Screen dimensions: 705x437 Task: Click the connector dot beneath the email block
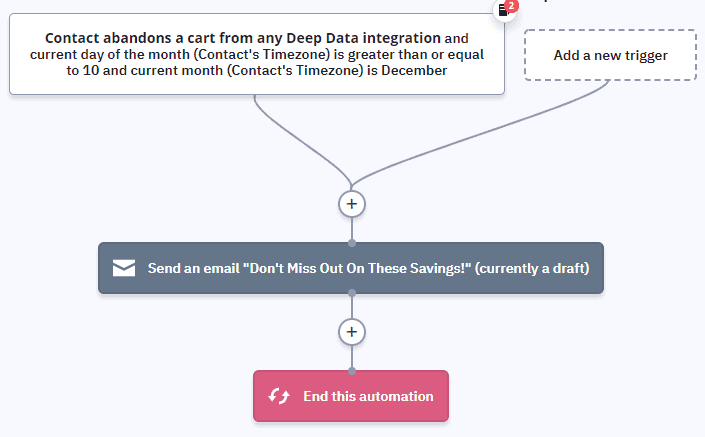(x=351, y=293)
